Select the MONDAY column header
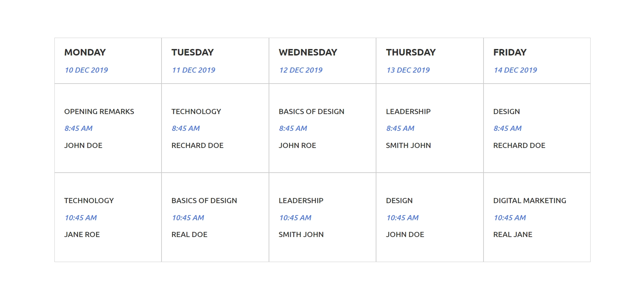The width and height of the screenshot is (644, 298). pos(85,52)
